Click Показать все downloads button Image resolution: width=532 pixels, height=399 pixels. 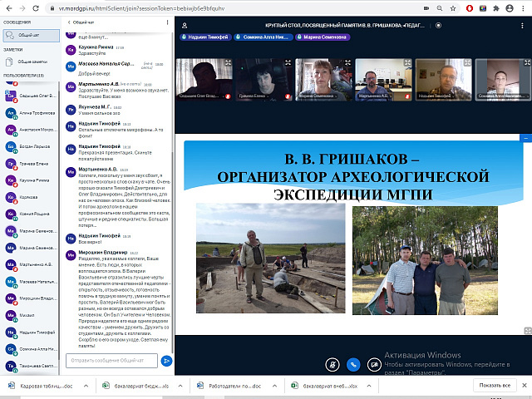tap(495, 386)
